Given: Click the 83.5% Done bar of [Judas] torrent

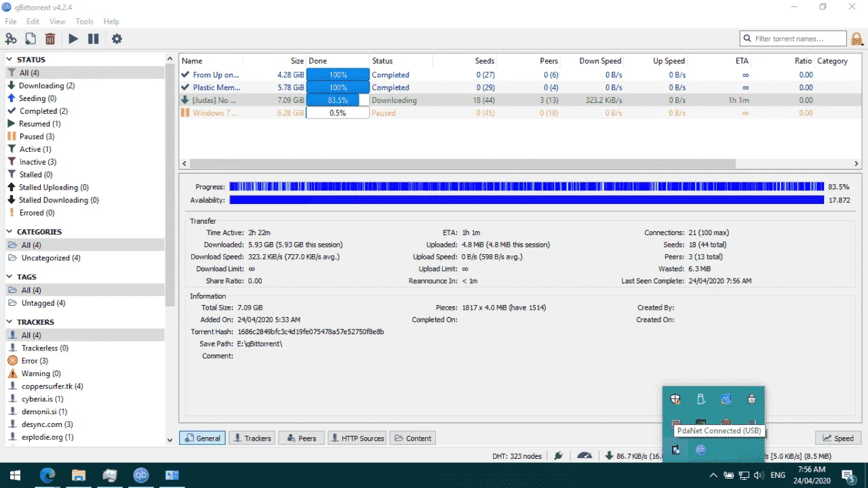Looking at the screenshot, I should pyautogui.click(x=338, y=100).
